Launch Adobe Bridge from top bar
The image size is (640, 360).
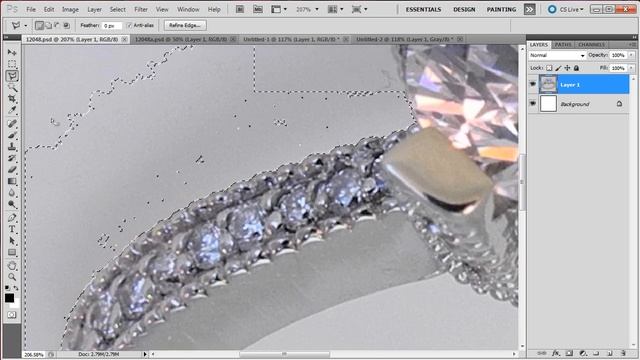click(240, 9)
